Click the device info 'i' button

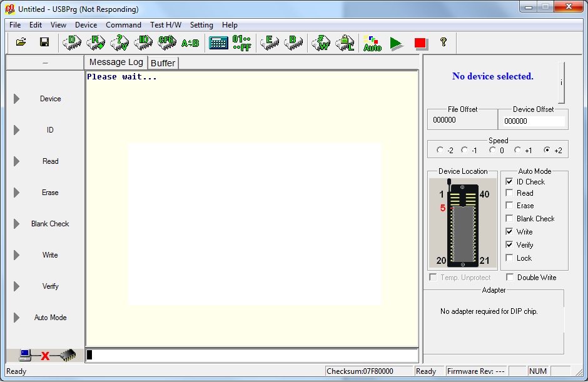pyautogui.click(x=561, y=83)
